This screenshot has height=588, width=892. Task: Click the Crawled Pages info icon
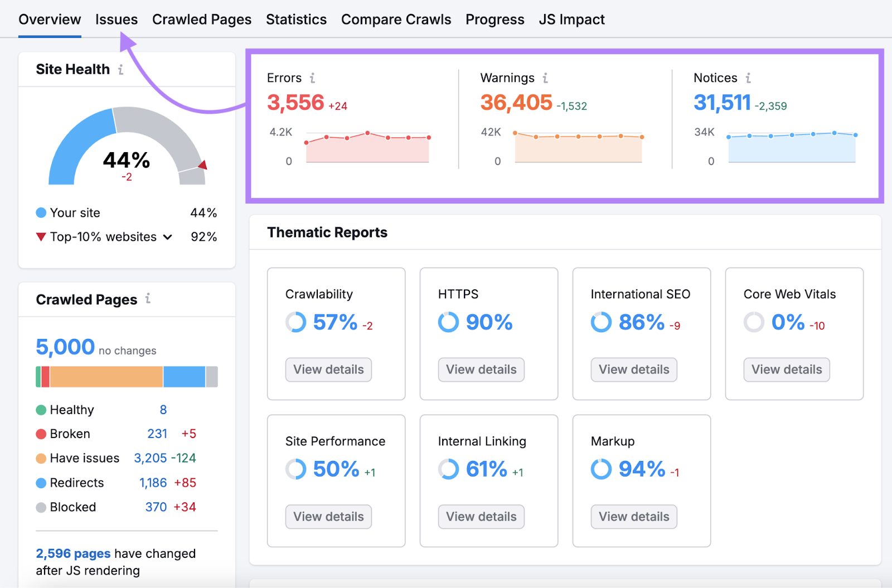(x=148, y=299)
